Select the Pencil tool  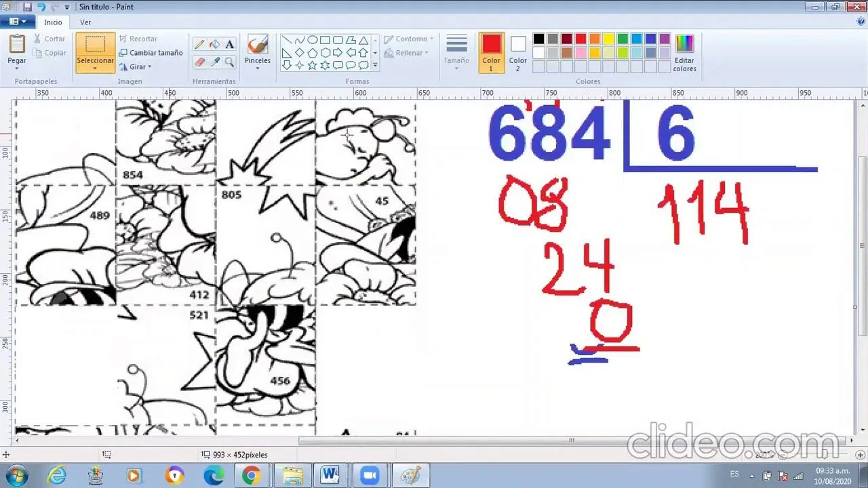tap(199, 45)
